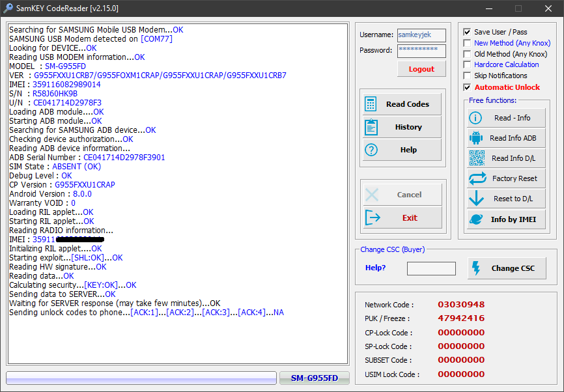
Task: Select the Network Code value 03030948
Action: tap(461, 305)
